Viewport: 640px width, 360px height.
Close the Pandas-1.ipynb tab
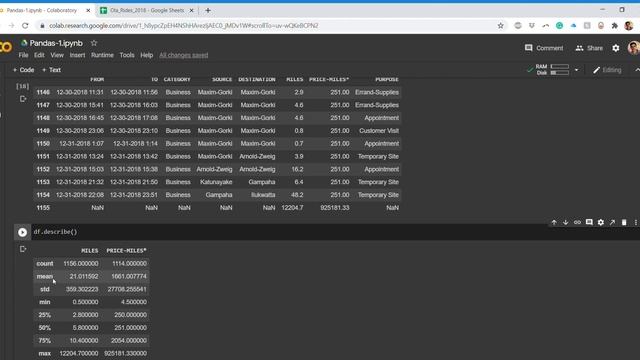(x=88, y=11)
